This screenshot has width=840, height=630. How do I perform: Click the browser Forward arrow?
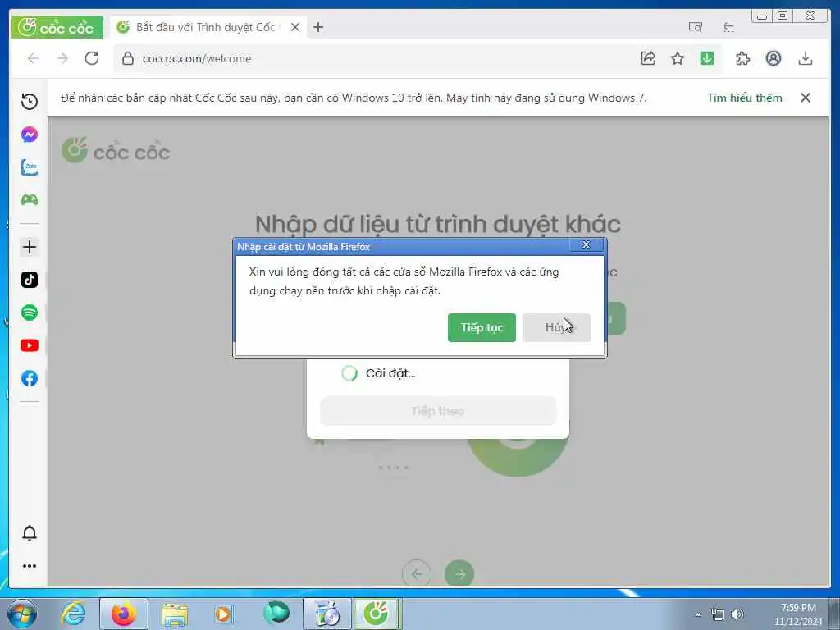(62, 58)
